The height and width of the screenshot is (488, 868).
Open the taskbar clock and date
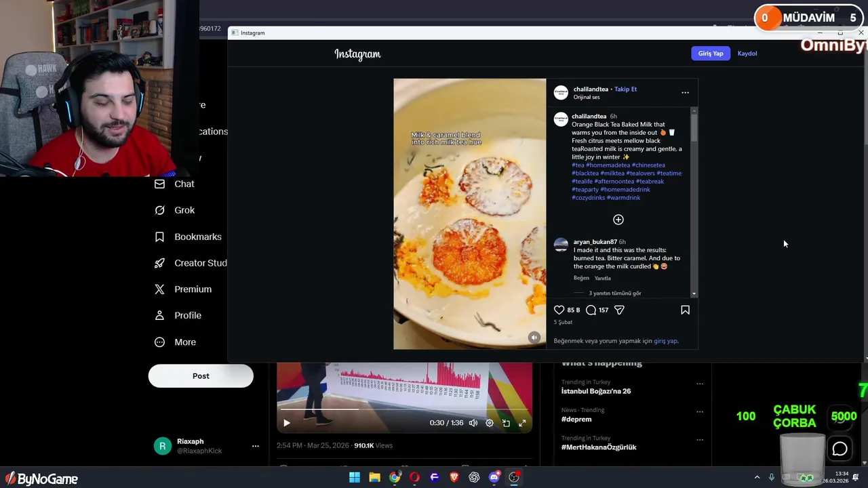coord(834,478)
